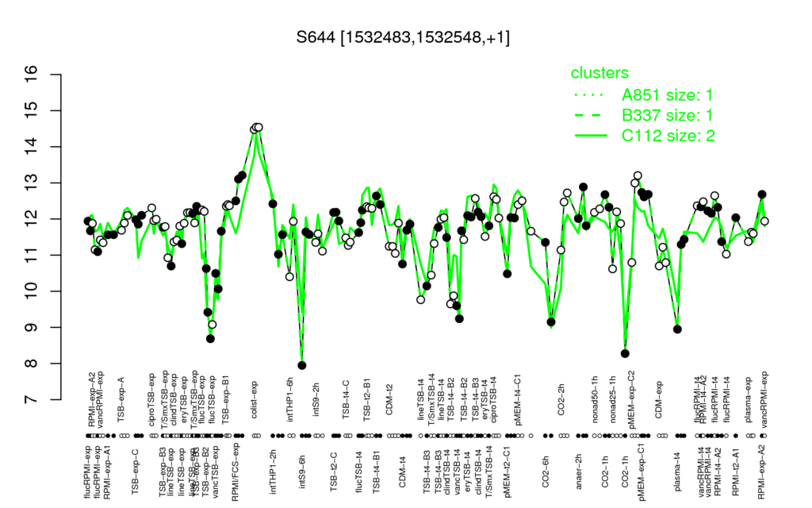This screenshot has height=508, width=812.
Task: Click the TSB-exp-A axis label
Action: (121, 398)
